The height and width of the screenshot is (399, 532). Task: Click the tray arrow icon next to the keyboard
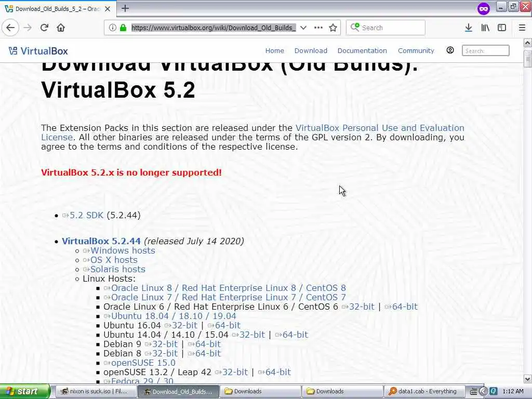point(484,391)
